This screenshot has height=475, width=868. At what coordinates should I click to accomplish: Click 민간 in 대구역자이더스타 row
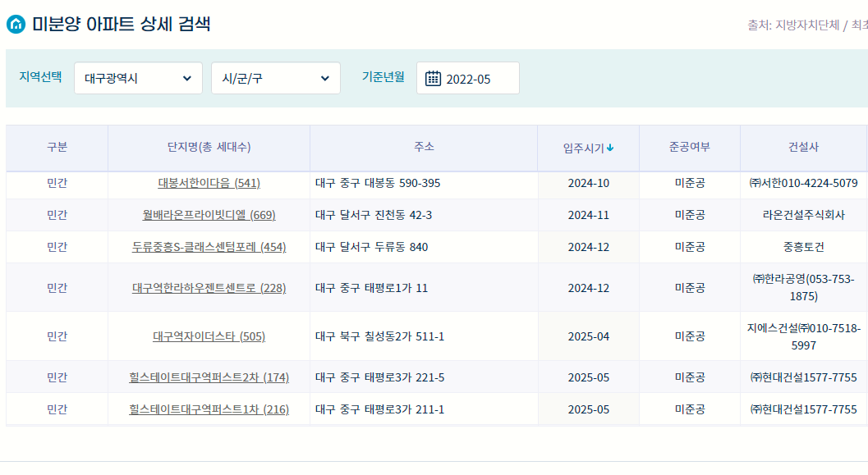(57, 336)
